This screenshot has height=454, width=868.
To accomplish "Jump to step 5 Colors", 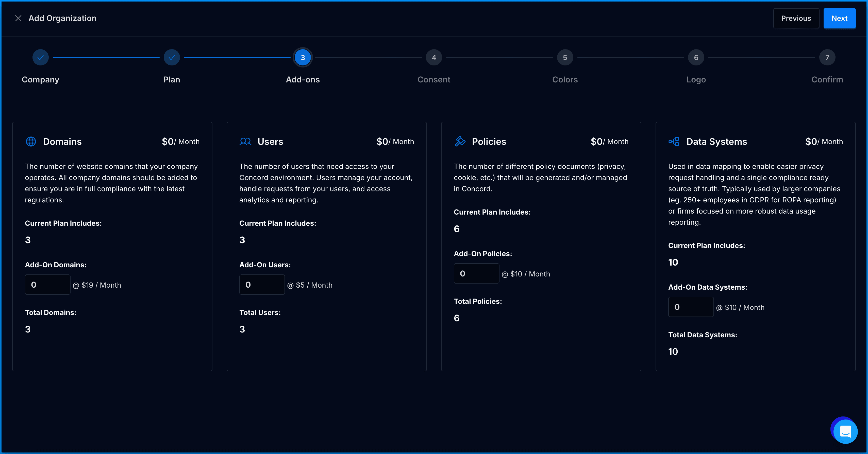I will (x=565, y=58).
